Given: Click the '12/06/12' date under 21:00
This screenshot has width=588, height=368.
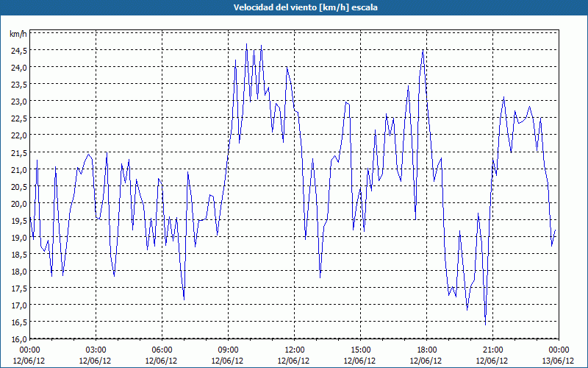Looking at the screenshot, I should coord(492,361).
